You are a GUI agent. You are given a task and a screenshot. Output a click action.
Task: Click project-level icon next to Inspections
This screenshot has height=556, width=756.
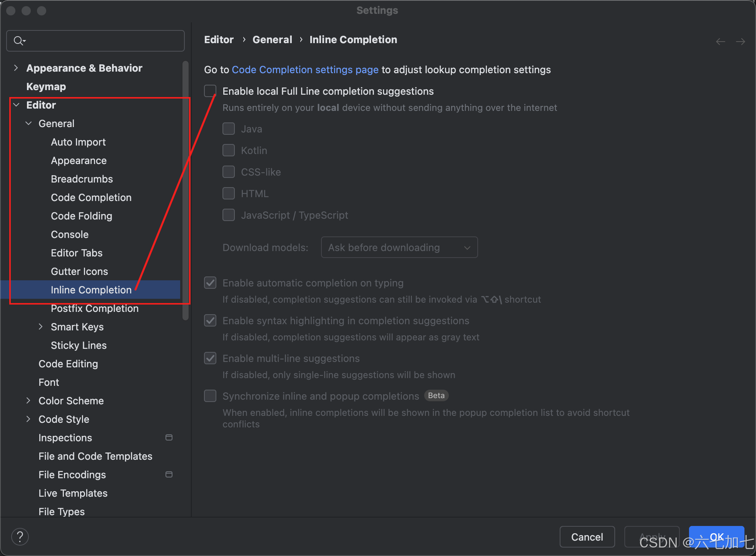(x=169, y=437)
